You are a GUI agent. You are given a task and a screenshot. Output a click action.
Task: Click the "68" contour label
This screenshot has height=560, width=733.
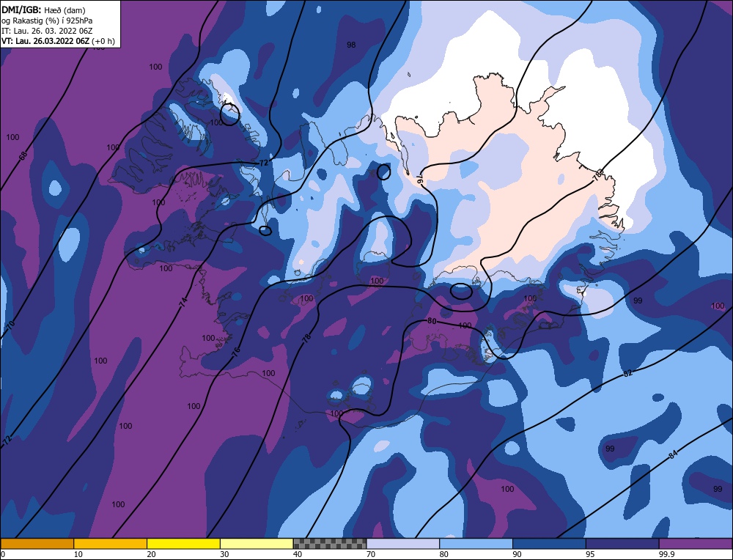pyautogui.click(x=23, y=156)
